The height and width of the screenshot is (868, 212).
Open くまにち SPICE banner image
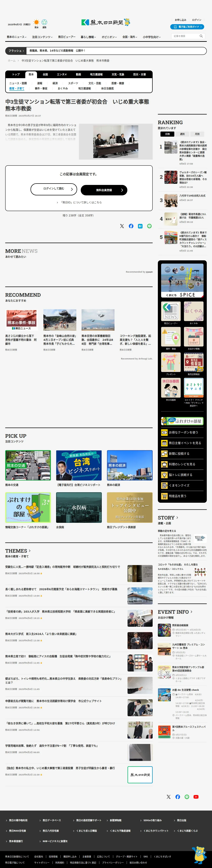coord(182,281)
